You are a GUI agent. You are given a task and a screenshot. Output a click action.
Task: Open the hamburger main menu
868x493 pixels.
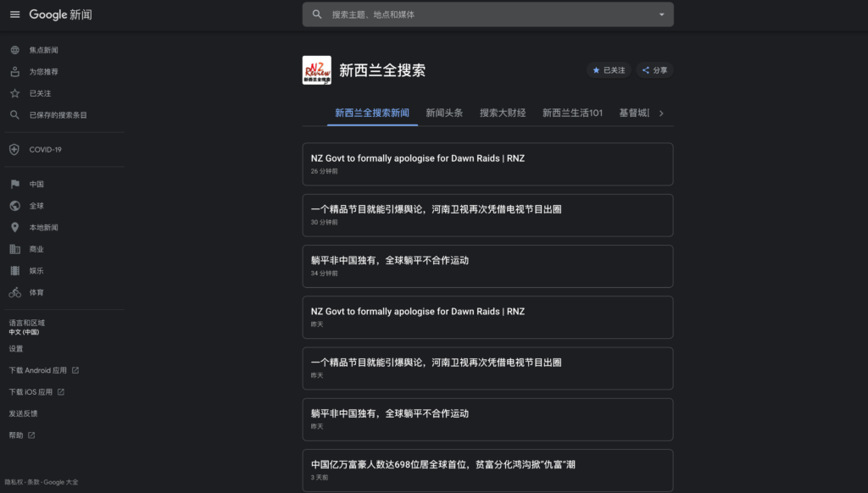point(15,14)
